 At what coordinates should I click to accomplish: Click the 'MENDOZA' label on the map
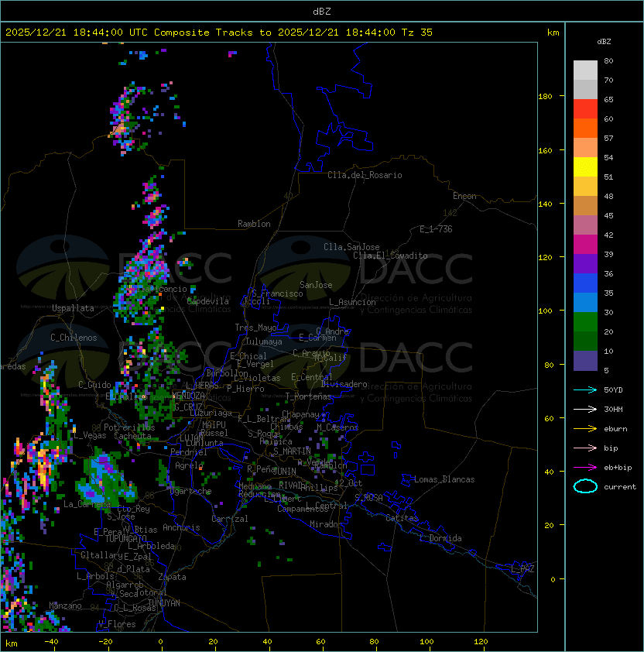pyautogui.click(x=188, y=396)
